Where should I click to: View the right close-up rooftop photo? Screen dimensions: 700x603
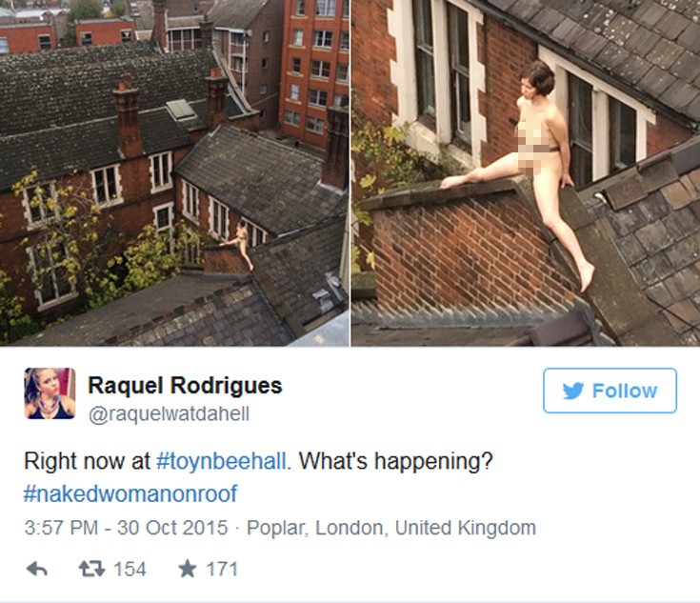pos(526,172)
